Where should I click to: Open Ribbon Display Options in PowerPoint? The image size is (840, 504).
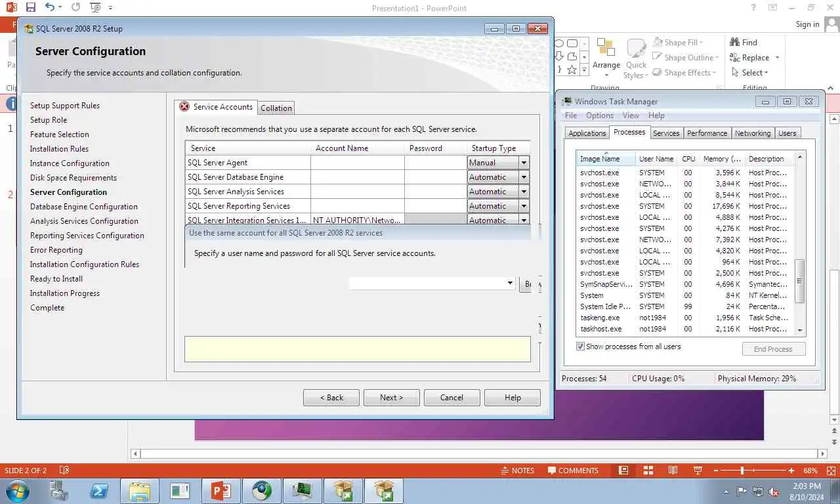773,7
